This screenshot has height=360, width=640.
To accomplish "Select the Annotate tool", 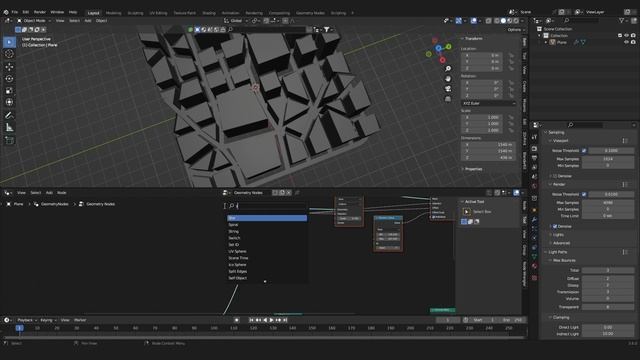I will click(x=9, y=116).
